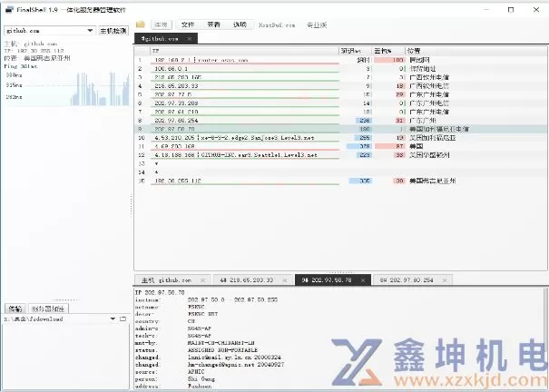The image size is (549, 392).
Task: Expand the github.com host dropdown
Action: pos(91,30)
